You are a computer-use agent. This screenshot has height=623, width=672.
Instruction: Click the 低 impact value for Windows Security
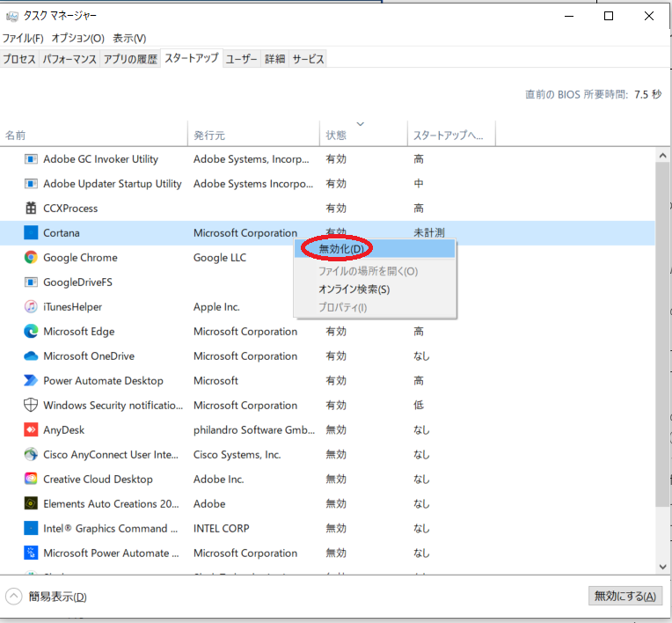pyautogui.click(x=419, y=405)
